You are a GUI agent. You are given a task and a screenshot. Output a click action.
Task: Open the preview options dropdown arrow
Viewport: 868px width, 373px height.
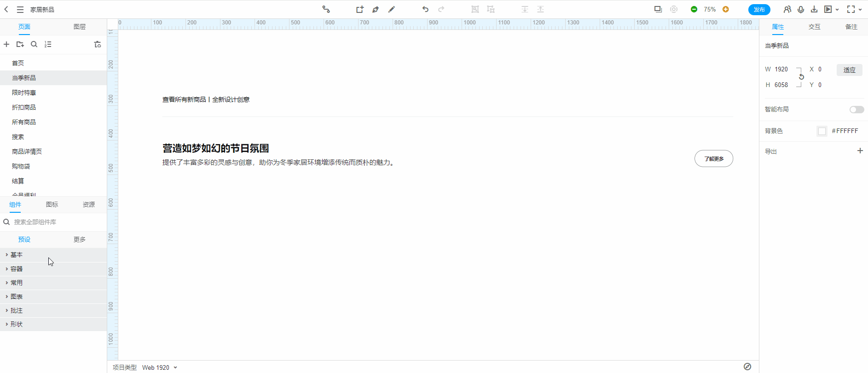pos(837,9)
